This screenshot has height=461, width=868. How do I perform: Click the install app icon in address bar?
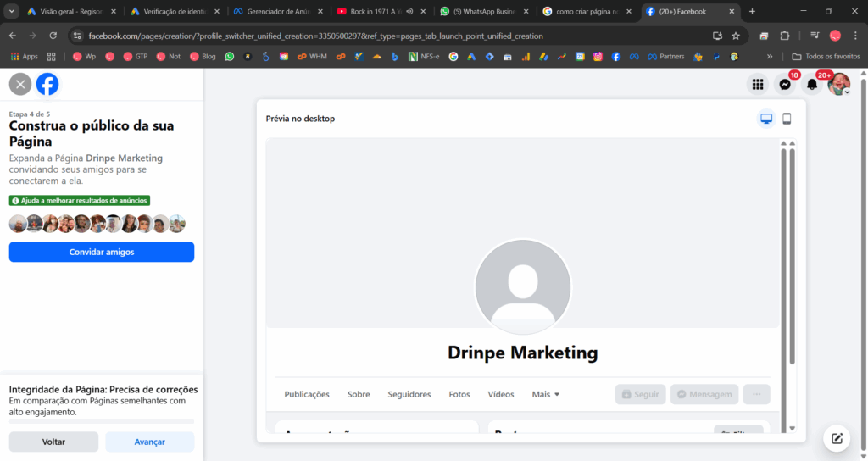coord(717,36)
